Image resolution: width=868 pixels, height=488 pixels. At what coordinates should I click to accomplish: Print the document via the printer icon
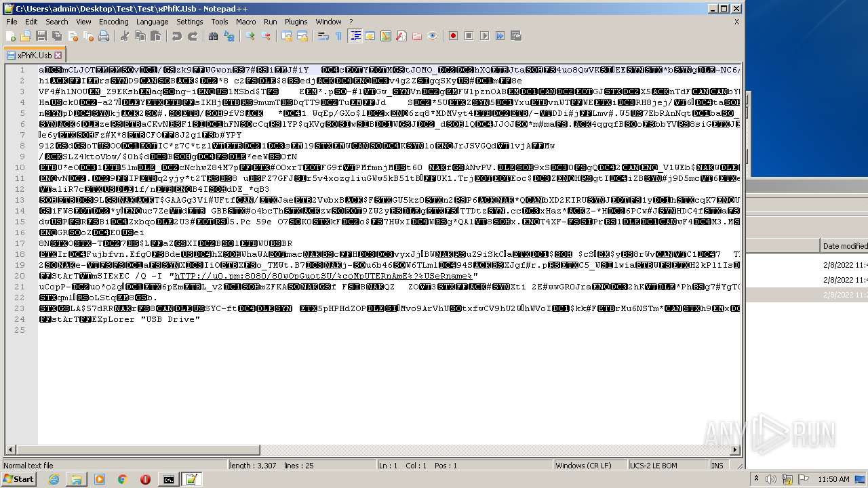103,36
